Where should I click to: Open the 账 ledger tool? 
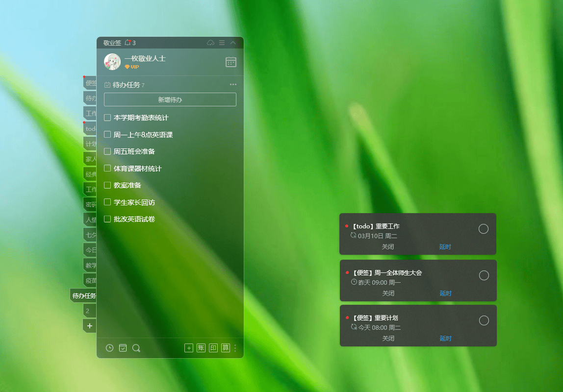201,348
